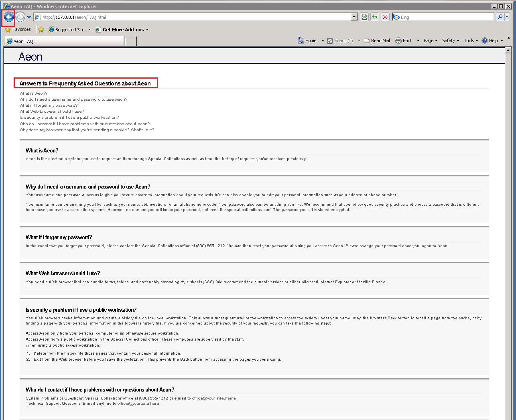516x420 pixels.
Task: Click the Get More Add-ons icon
Action: click(98, 29)
